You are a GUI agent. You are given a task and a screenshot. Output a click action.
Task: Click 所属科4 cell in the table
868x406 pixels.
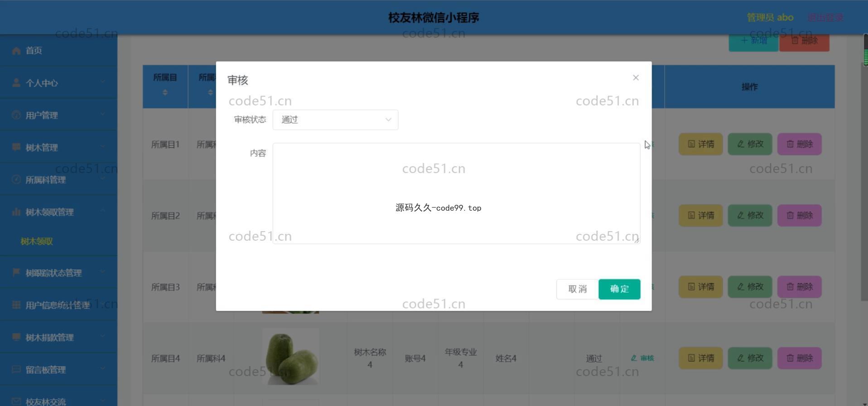click(x=211, y=358)
